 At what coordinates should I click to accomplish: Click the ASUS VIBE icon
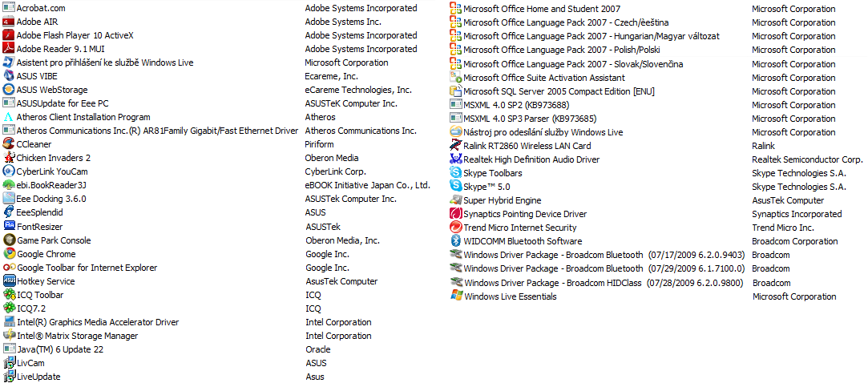tap(8, 76)
